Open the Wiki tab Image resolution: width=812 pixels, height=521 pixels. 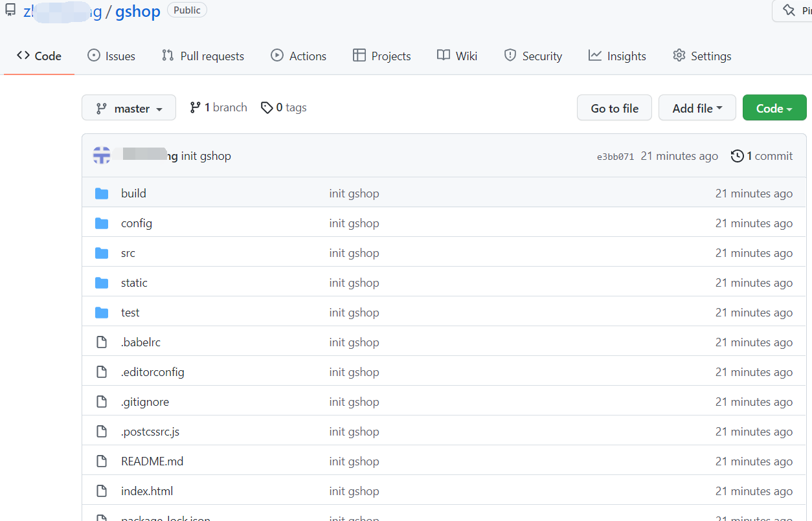(457, 56)
